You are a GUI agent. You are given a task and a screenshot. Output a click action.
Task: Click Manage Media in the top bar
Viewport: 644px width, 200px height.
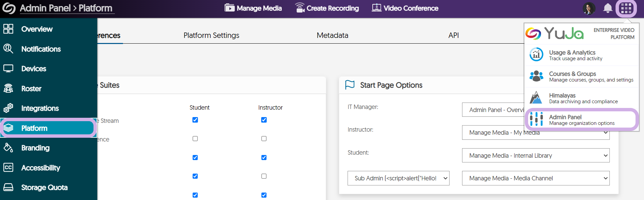coord(253,8)
